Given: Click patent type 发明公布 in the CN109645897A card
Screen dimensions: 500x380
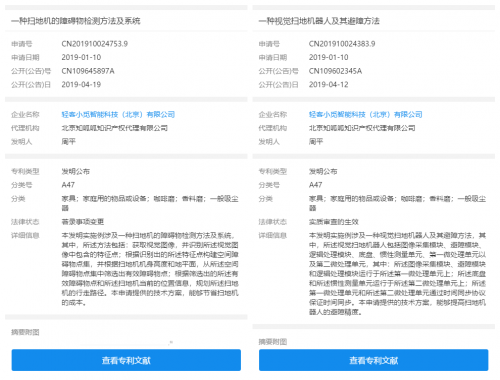Looking at the screenshot, I should [76, 171].
